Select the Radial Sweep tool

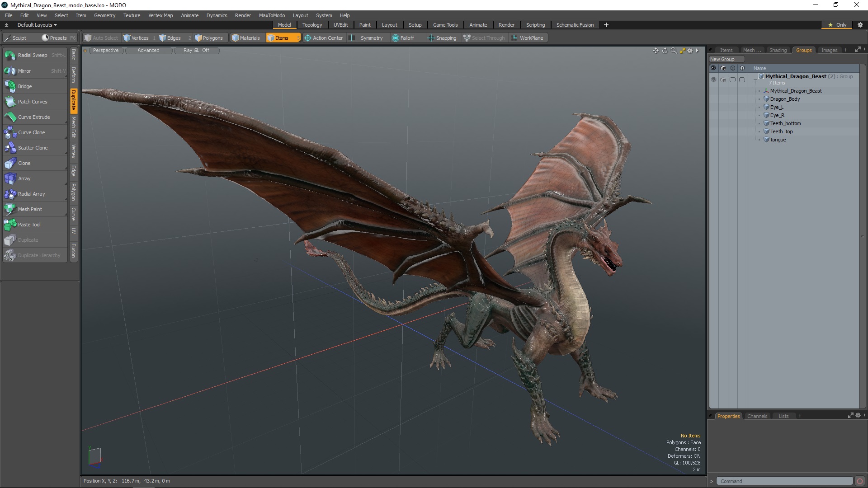tap(35, 55)
